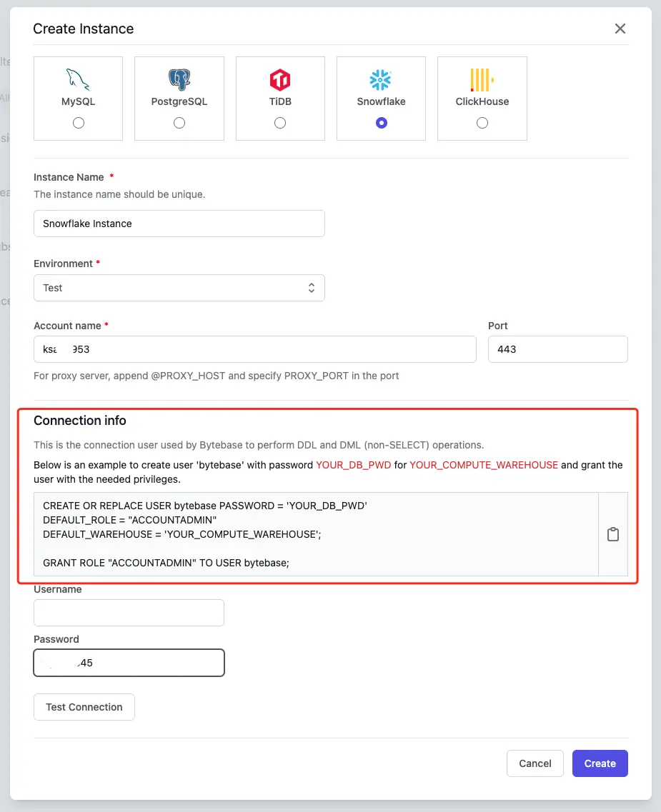Select the ClickHouse radio button
The height and width of the screenshot is (812, 661).
[x=482, y=123]
